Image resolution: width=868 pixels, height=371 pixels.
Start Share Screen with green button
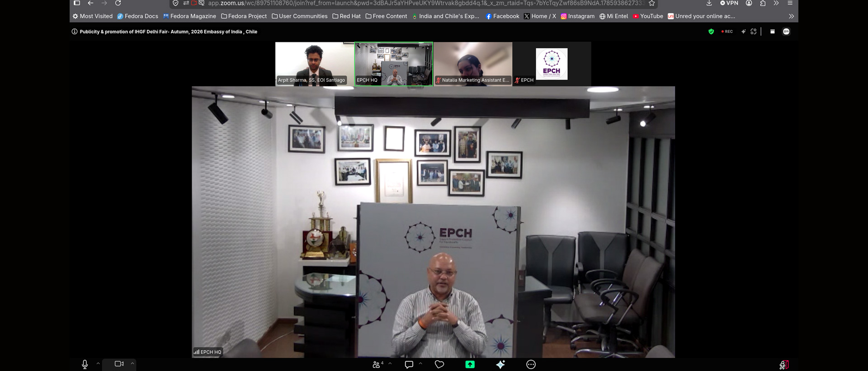470,364
